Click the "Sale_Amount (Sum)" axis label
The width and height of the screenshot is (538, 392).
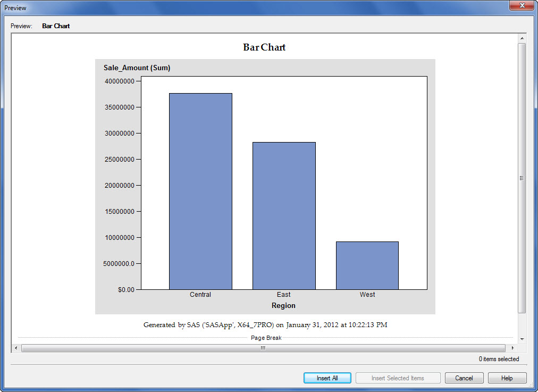pos(137,68)
